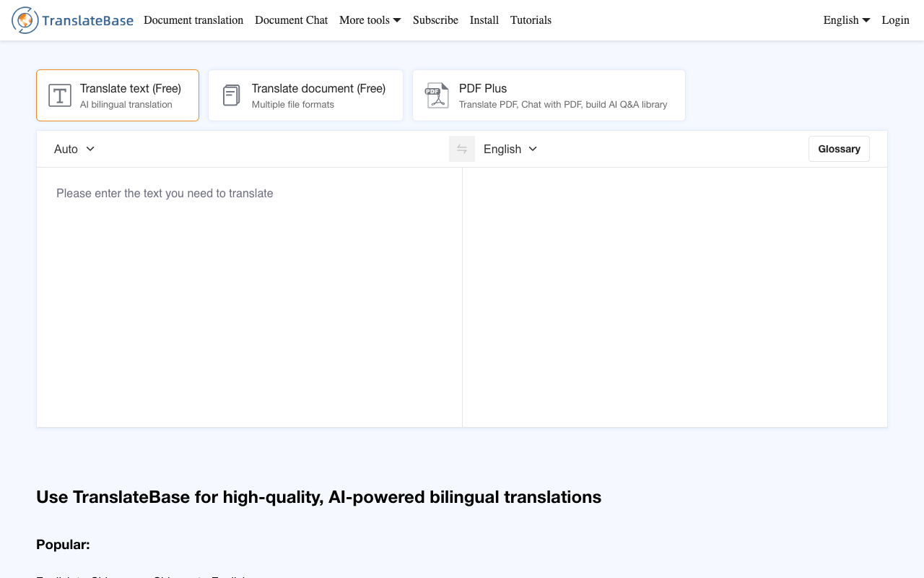The width and height of the screenshot is (924, 578).
Task: Click the "T" icon on Translate text card
Action: [59, 95]
